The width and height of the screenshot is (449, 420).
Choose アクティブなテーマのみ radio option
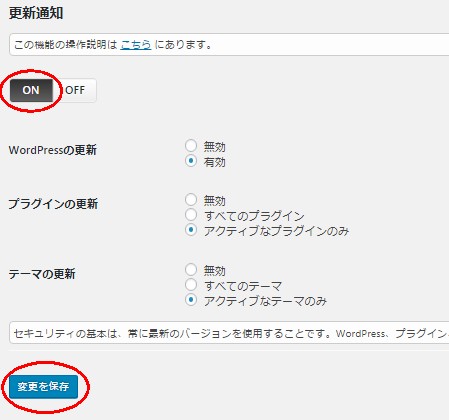pos(191,300)
